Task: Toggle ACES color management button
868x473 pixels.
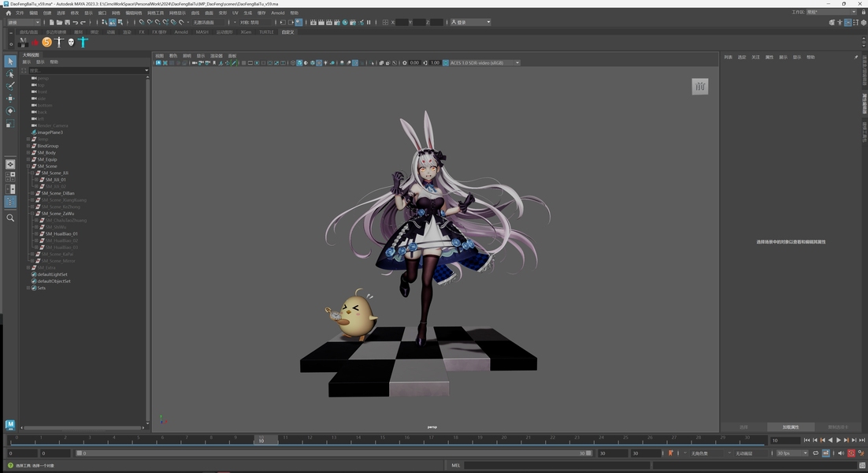Action: click(x=445, y=62)
